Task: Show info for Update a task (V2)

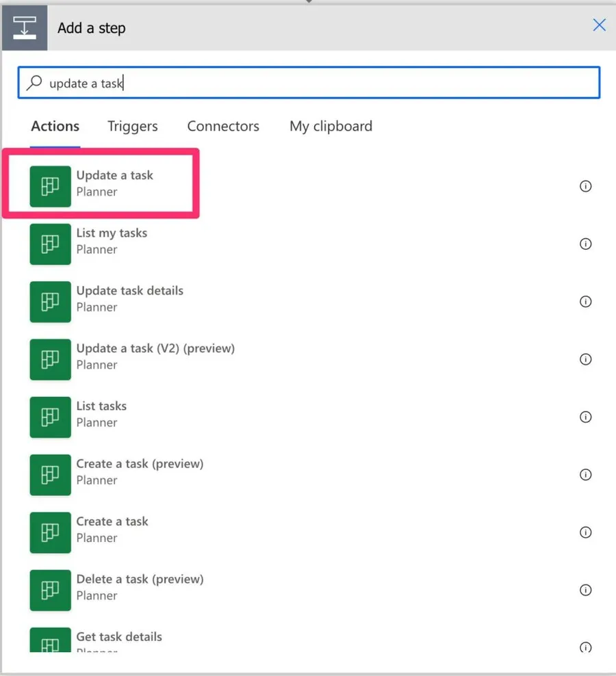Action: click(585, 359)
